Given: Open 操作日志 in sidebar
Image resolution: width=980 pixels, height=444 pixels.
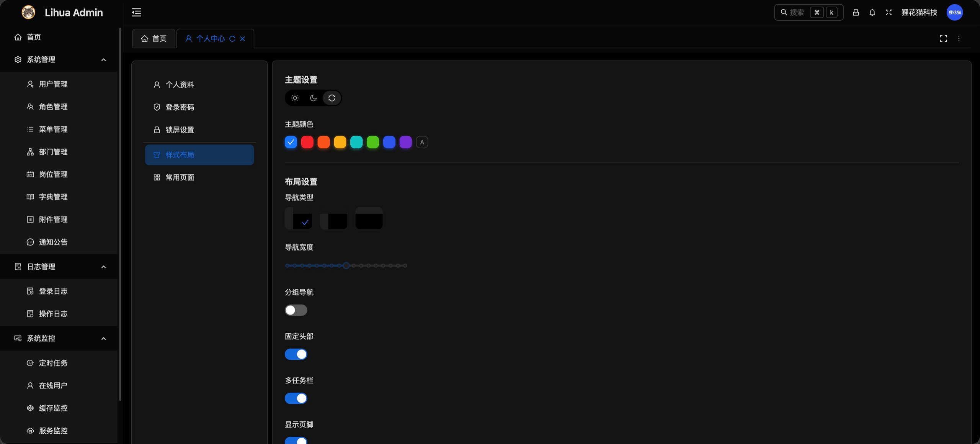Looking at the screenshot, I should 59,314.
